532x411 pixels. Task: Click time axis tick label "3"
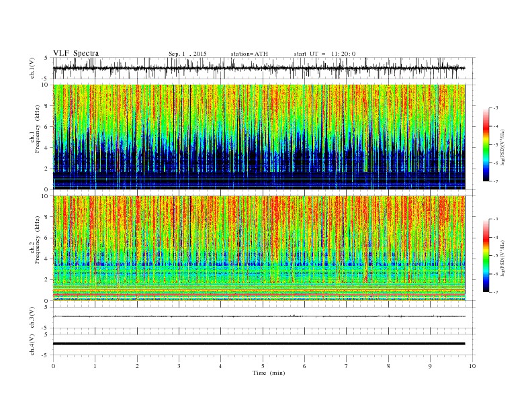pos(179,366)
